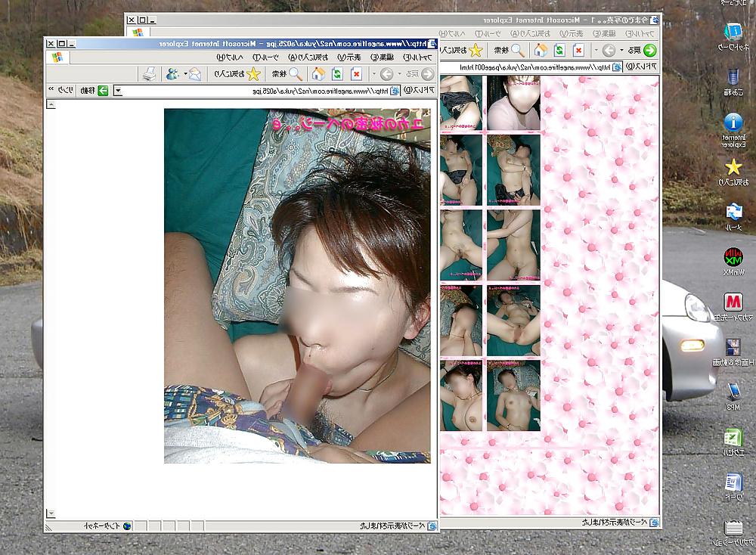Click the Search magnifier in front window toolbar
This screenshot has height=555, width=756.
(295, 74)
